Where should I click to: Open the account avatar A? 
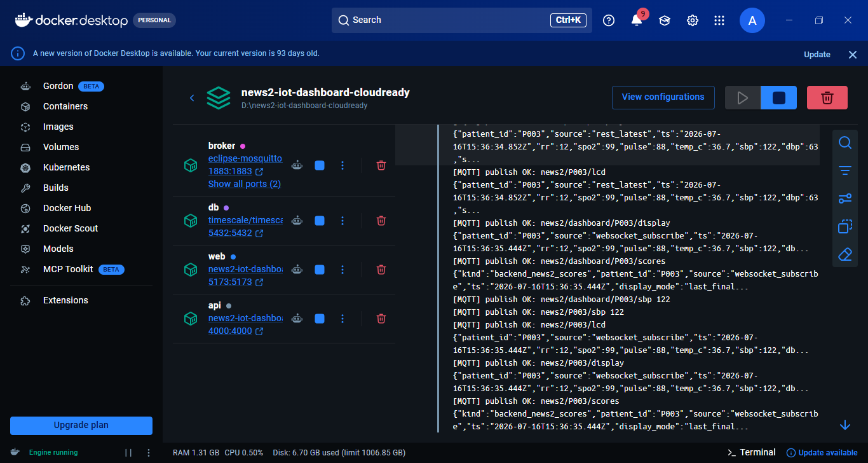click(x=752, y=20)
